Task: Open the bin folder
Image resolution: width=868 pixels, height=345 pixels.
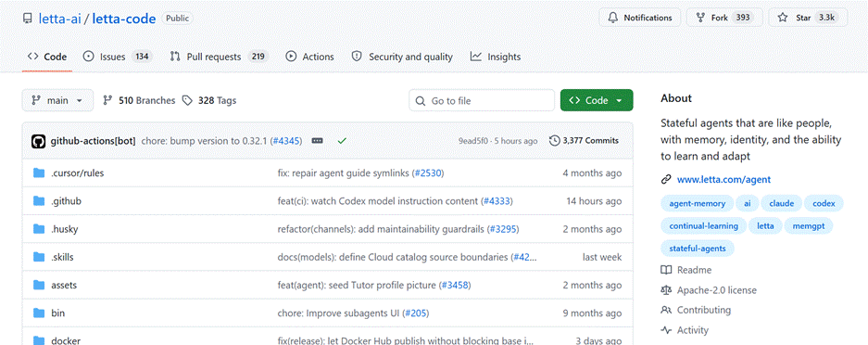Action: (x=58, y=313)
